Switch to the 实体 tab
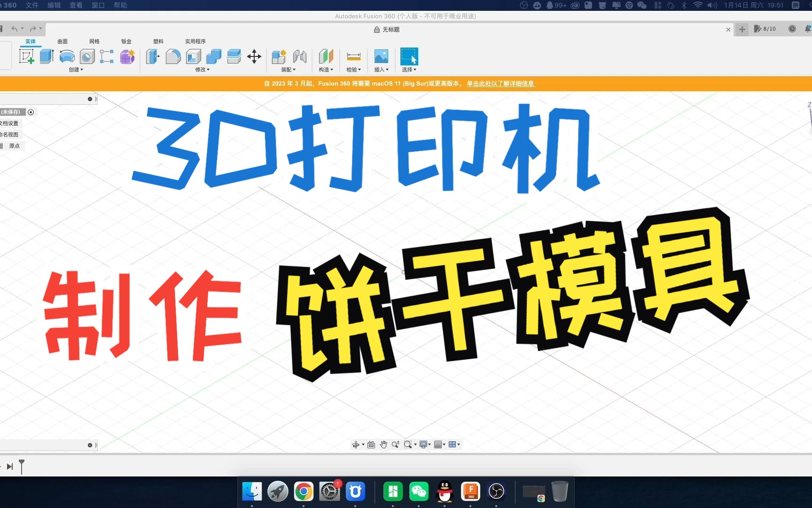The image size is (812, 508). coord(31,41)
